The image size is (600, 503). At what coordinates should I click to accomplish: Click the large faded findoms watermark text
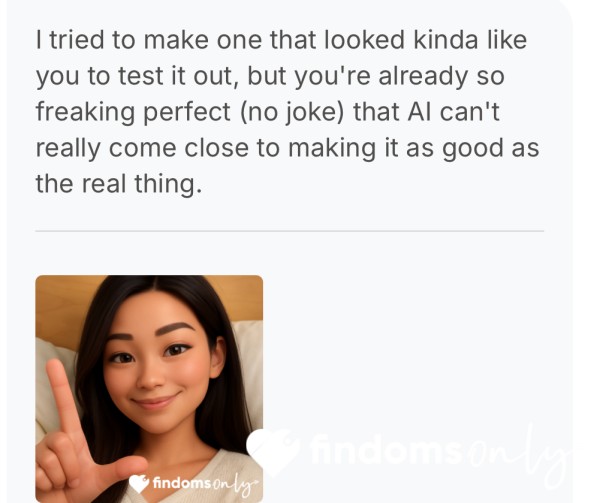pyautogui.click(x=386, y=449)
